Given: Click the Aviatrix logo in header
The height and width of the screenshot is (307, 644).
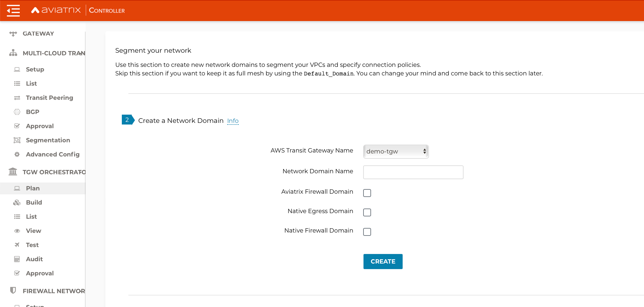Looking at the screenshot, I should [56, 10].
